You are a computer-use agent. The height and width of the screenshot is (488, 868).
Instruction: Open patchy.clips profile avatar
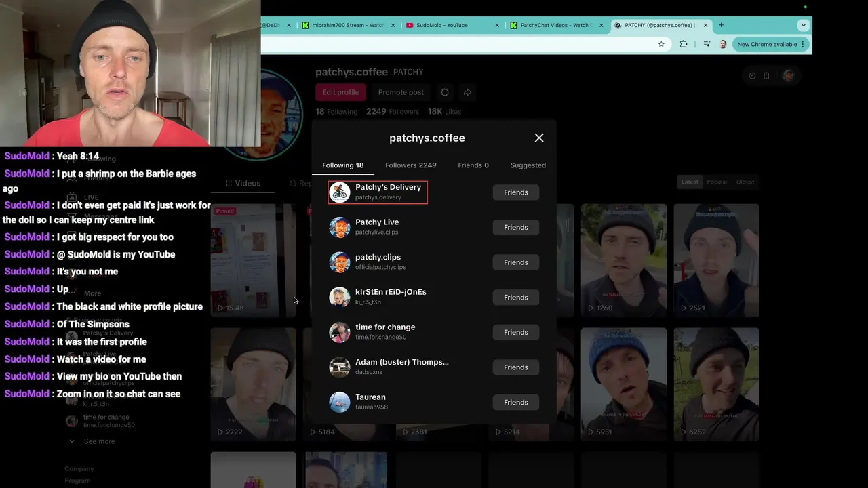pyautogui.click(x=340, y=262)
